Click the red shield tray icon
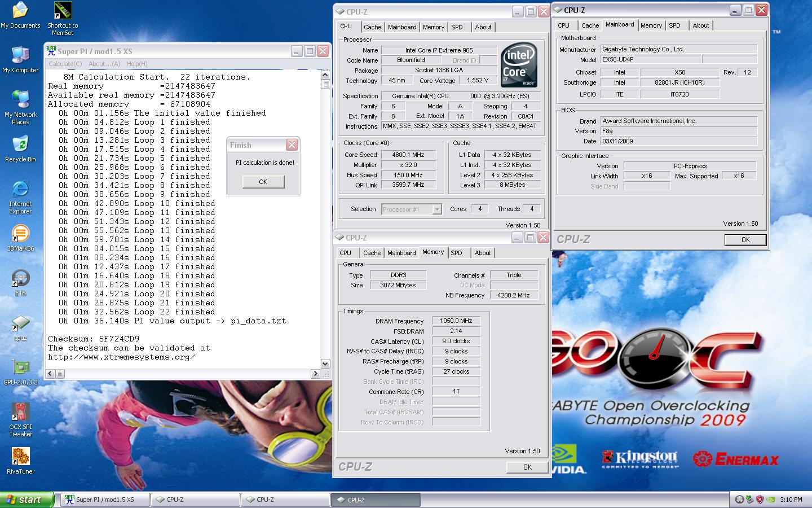The height and width of the screenshot is (508, 812). [760, 500]
